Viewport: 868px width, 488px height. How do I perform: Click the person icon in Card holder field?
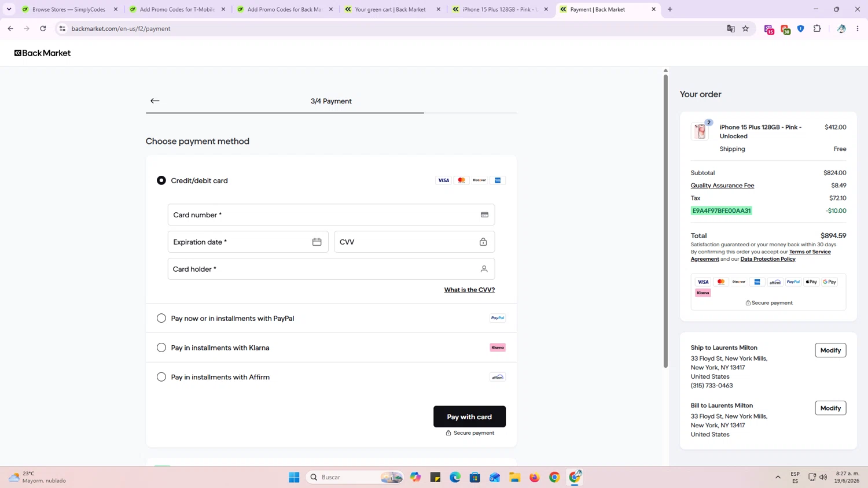click(x=484, y=269)
